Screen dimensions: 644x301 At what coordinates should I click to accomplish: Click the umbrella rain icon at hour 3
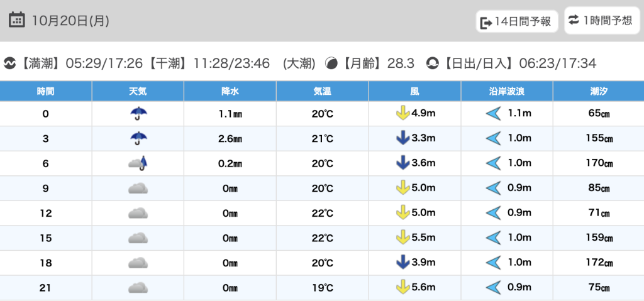[138, 138]
